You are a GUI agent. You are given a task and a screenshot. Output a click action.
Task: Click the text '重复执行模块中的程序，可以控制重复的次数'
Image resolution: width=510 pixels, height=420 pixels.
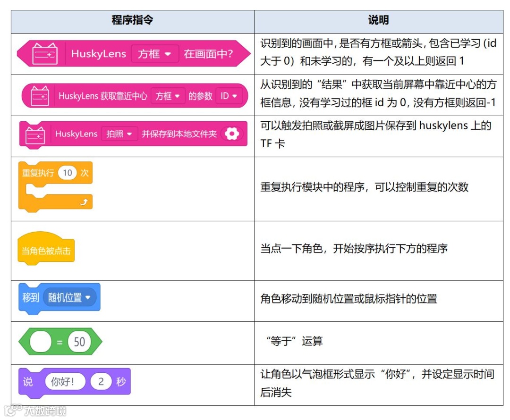pyautogui.click(x=364, y=187)
